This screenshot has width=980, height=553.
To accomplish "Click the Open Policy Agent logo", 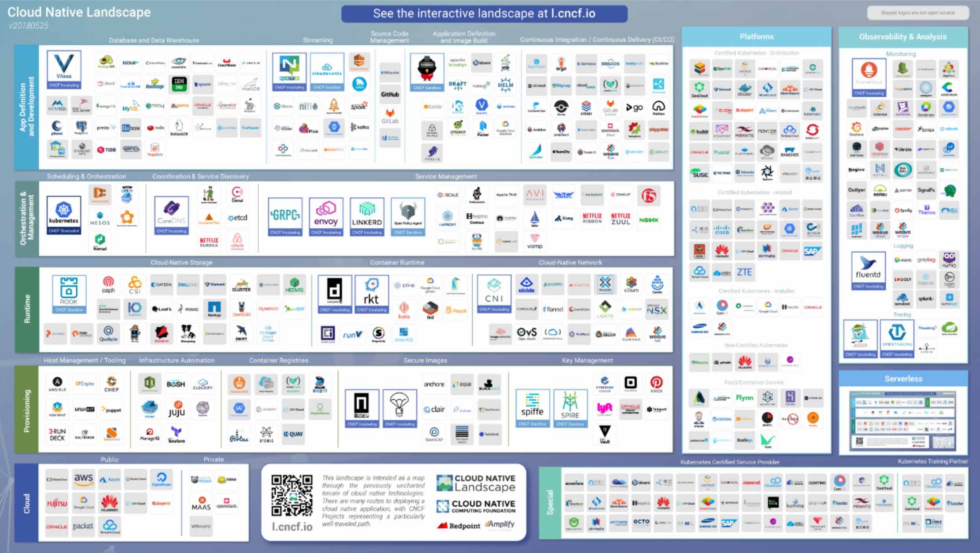I will [x=408, y=217].
